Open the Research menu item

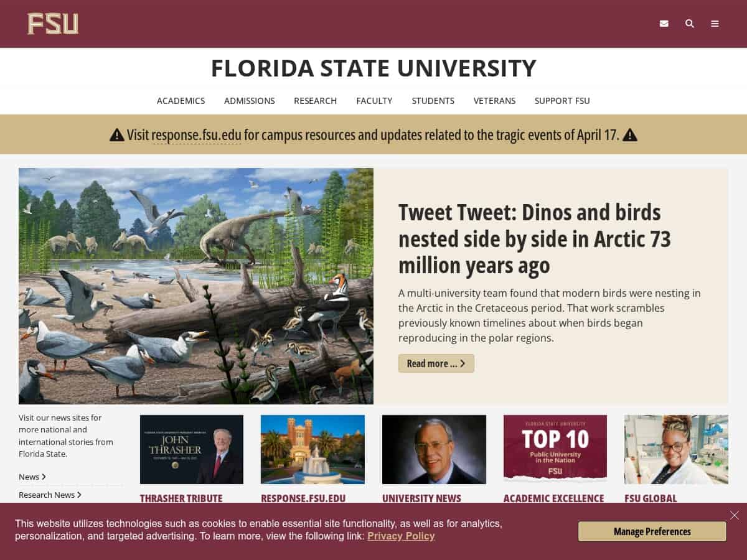(x=316, y=101)
